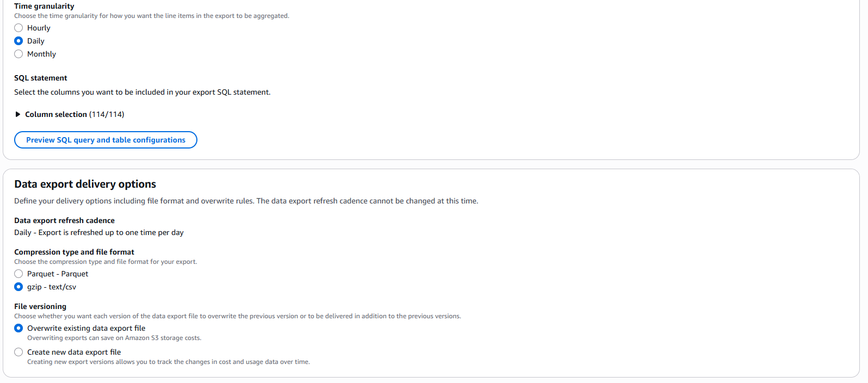The height and width of the screenshot is (383, 868).
Task: Select the Hourly time granularity radio button
Action: coord(18,28)
